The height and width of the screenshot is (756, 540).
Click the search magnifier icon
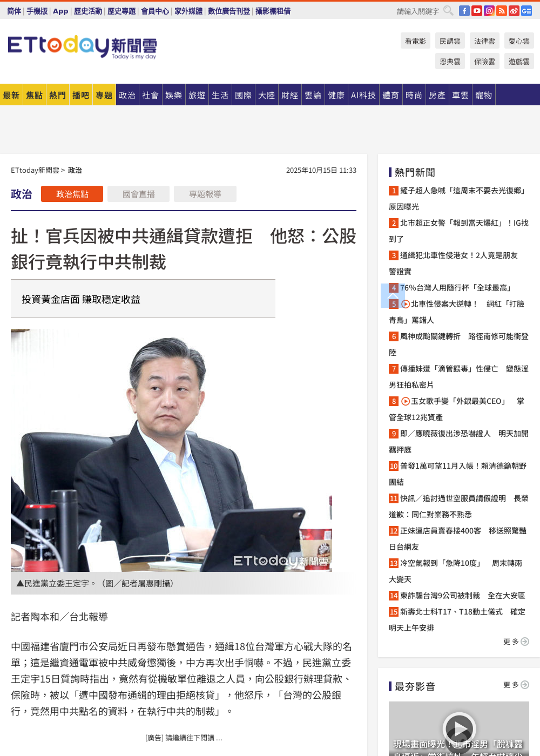(448, 11)
